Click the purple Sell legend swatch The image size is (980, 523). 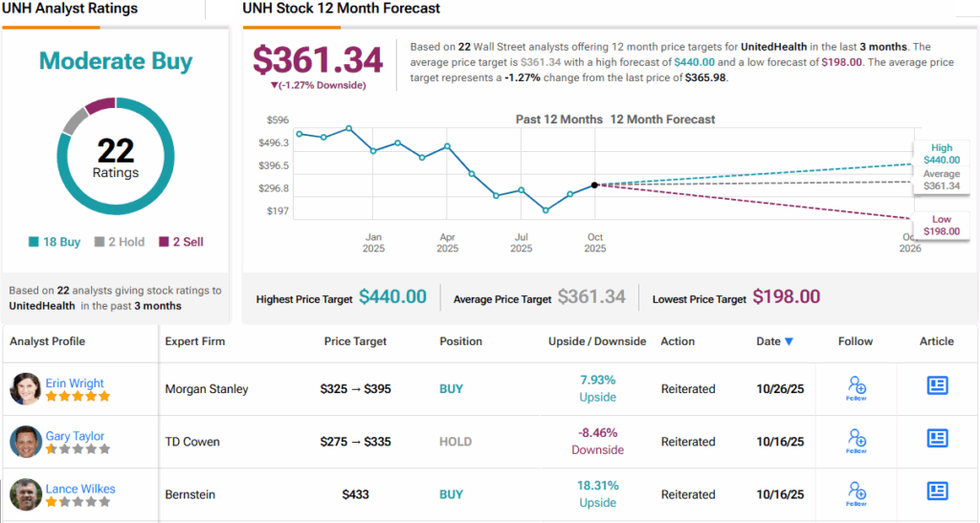164,242
